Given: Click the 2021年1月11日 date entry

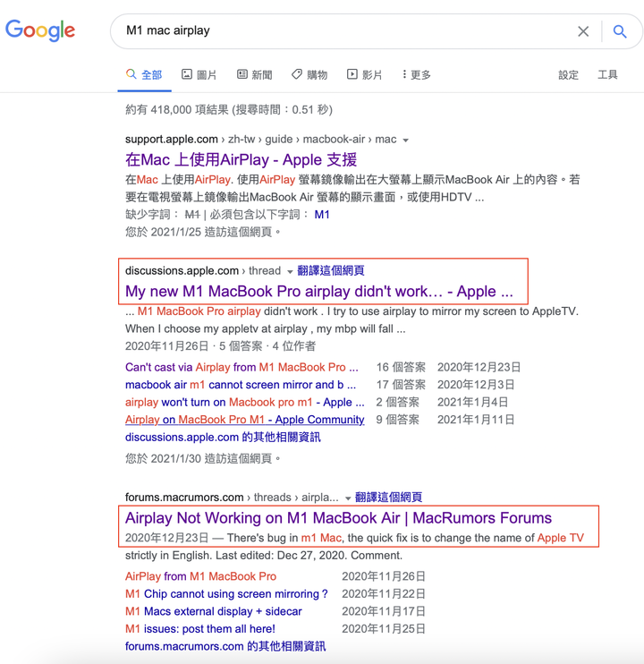Looking at the screenshot, I should pyautogui.click(x=476, y=420).
